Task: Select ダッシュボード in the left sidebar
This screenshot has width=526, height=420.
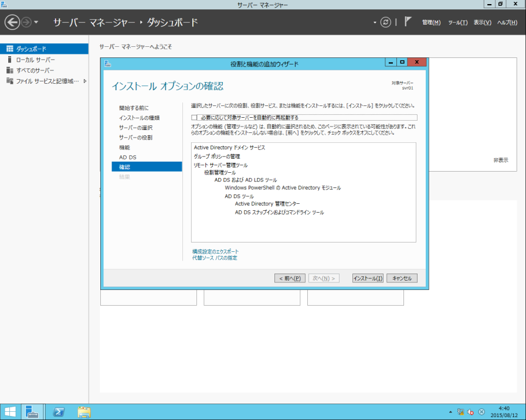Action: 45,49
